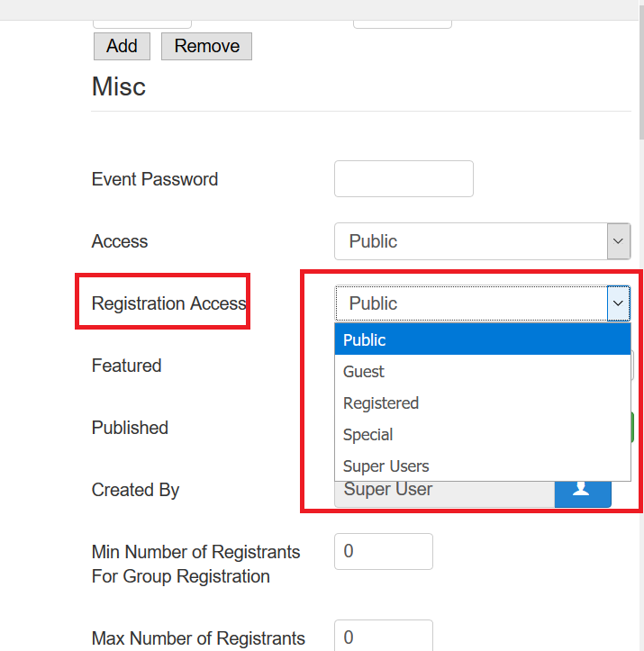Viewport: 644px width, 651px height.
Task: Focus the Event Password field
Action: (404, 178)
